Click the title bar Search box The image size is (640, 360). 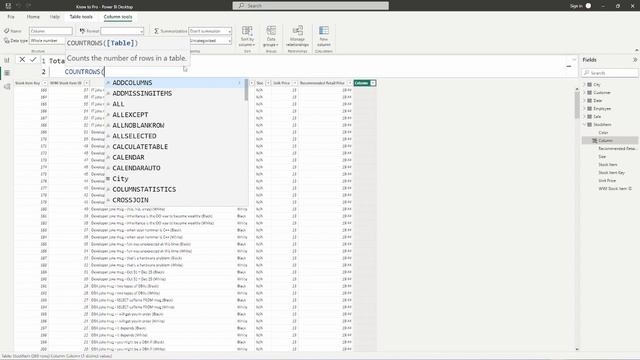point(311,6)
